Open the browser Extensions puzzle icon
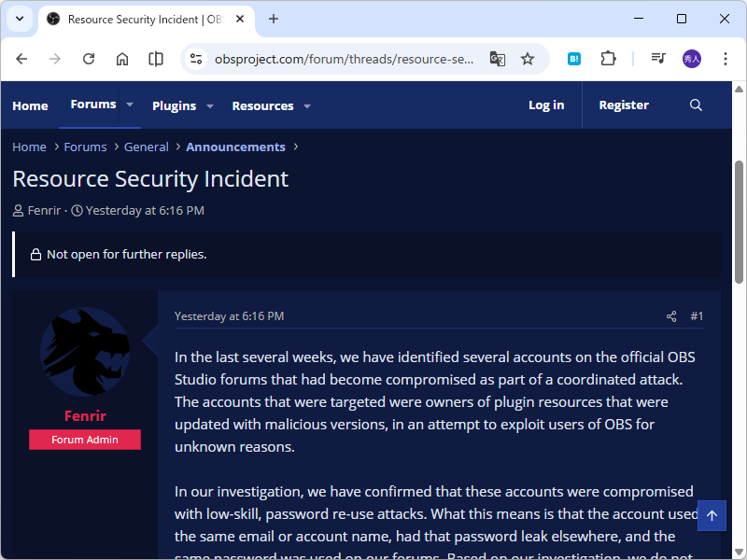Image resolution: width=747 pixels, height=560 pixels. point(608,59)
